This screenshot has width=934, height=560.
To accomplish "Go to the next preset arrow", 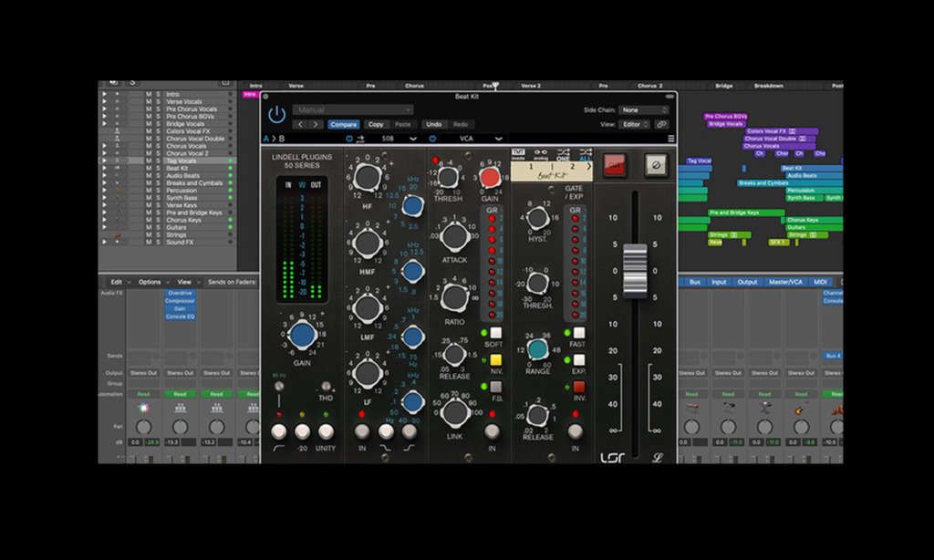I will pos(315,125).
